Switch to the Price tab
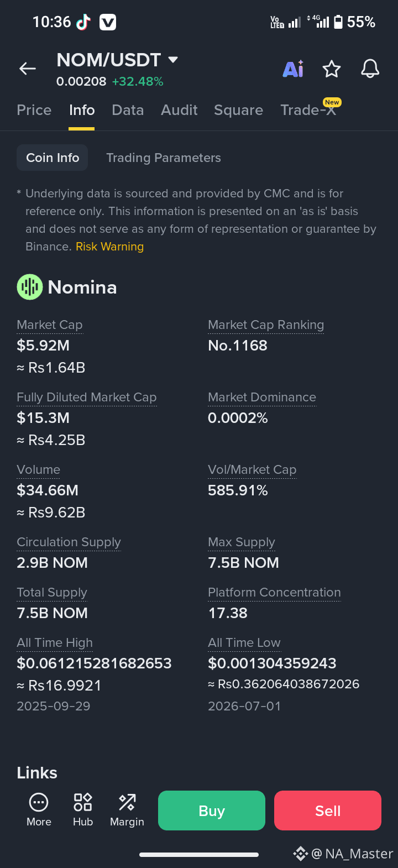The width and height of the screenshot is (398, 868). [34, 110]
